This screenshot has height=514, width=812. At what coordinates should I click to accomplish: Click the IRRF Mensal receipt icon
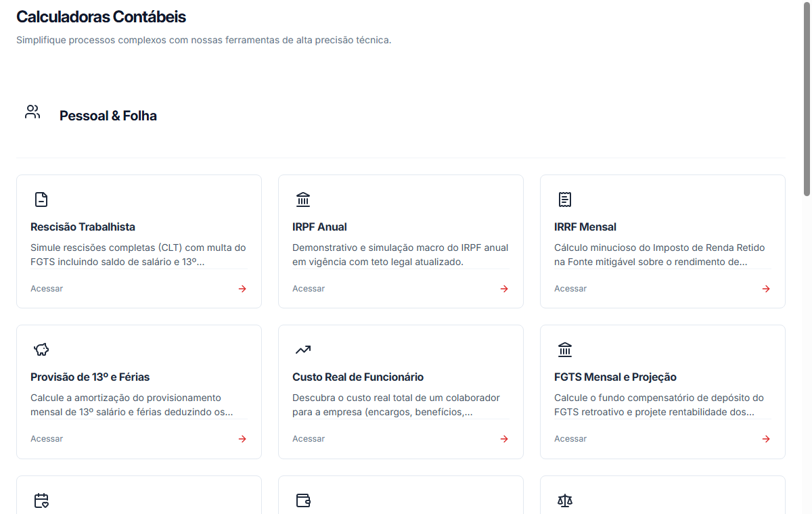tap(565, 200)
